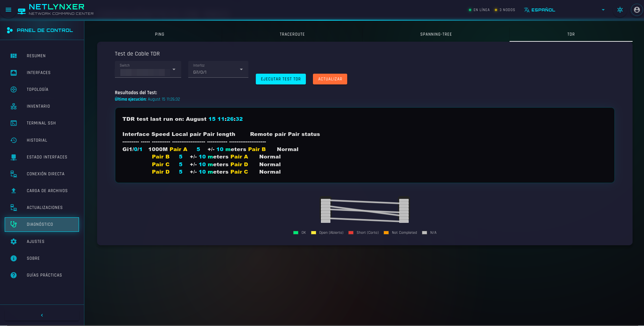The width and height of the screenshot is (644, 326).
Task: Open the Ajustes gear icon
Action: point(13,242)
